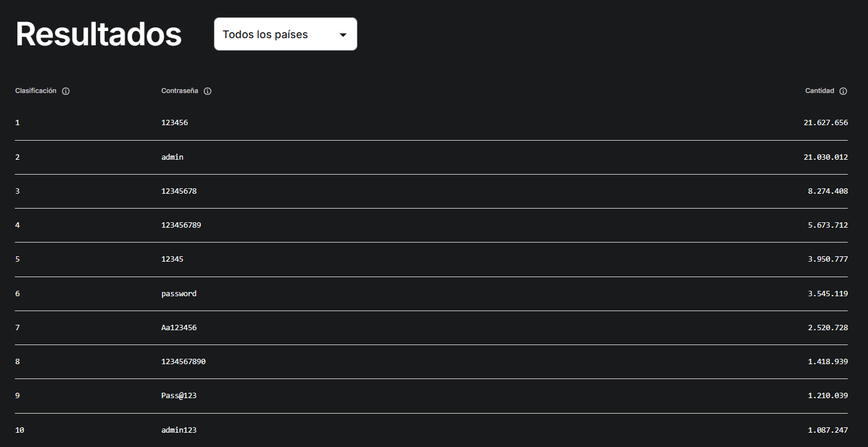Click the 123456789 password entry
Image resolution: width=868 pixels, height=447 pixels.
click(x=181, y=225)
